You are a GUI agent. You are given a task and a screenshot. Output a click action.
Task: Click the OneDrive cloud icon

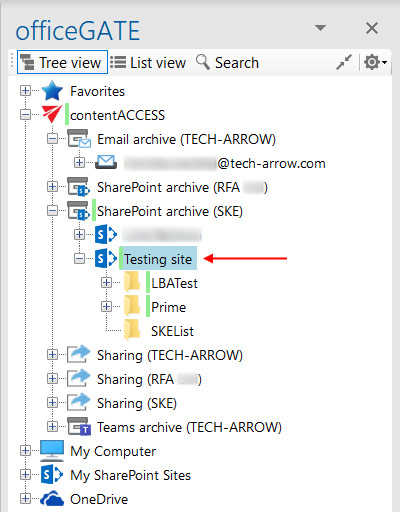(52, 498)
